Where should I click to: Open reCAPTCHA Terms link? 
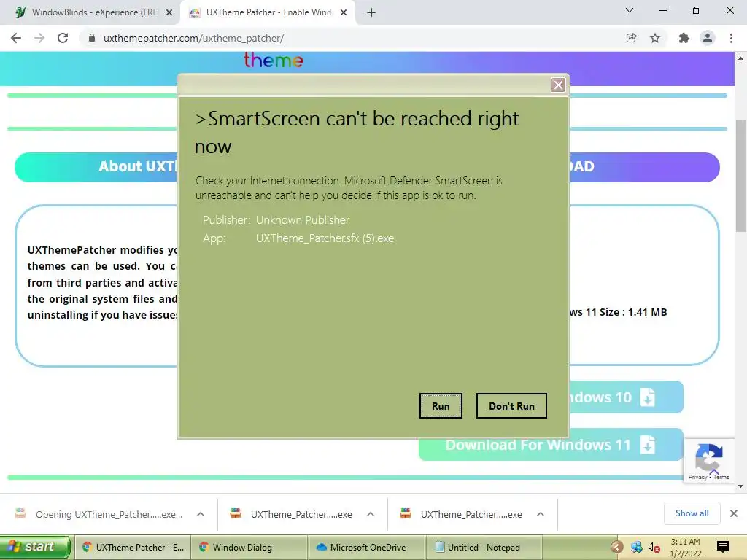(x=721, y=477)
